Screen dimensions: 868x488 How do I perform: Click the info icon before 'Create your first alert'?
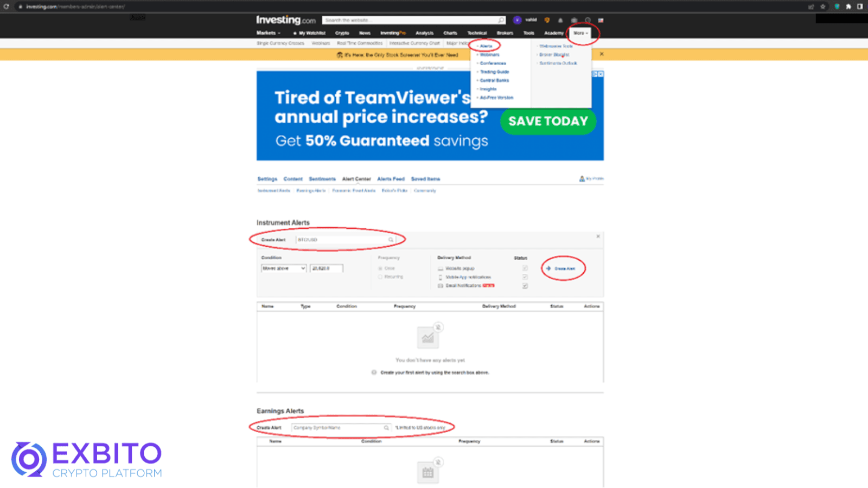coord(374,373)
